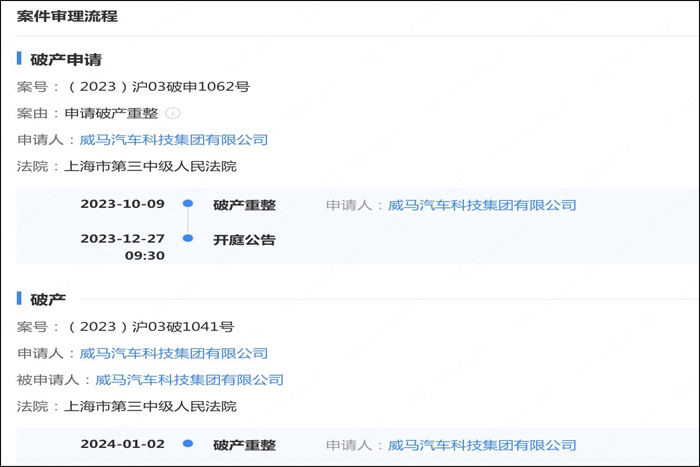Click the 09:30 hearing time
This screenshot has height=467, width=700.
(145, 256)
